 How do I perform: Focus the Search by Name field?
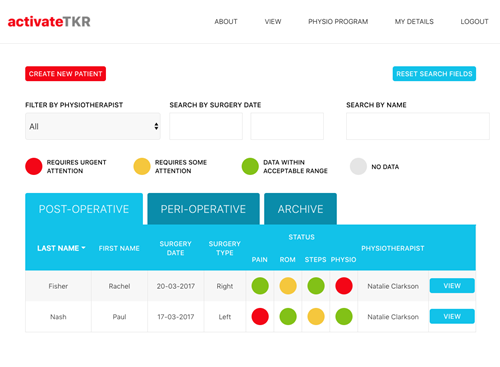[x=418, y=126]
